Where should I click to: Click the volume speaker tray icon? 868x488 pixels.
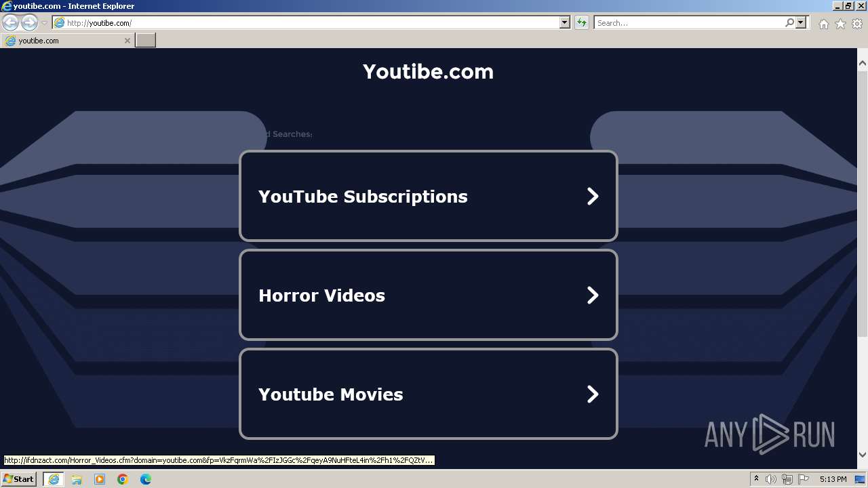point(771,479)
